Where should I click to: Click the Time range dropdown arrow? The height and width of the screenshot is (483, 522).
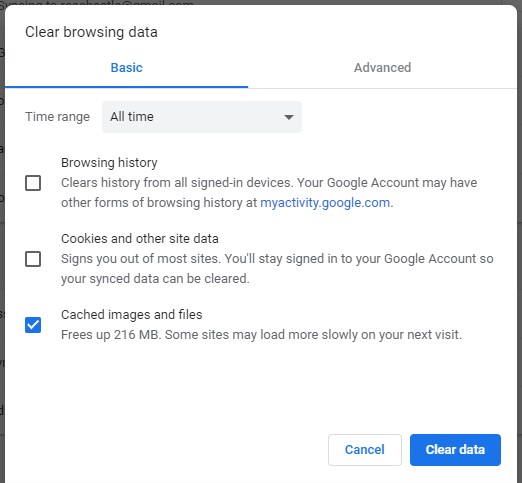pyautogui.click(x=289, y=117)
